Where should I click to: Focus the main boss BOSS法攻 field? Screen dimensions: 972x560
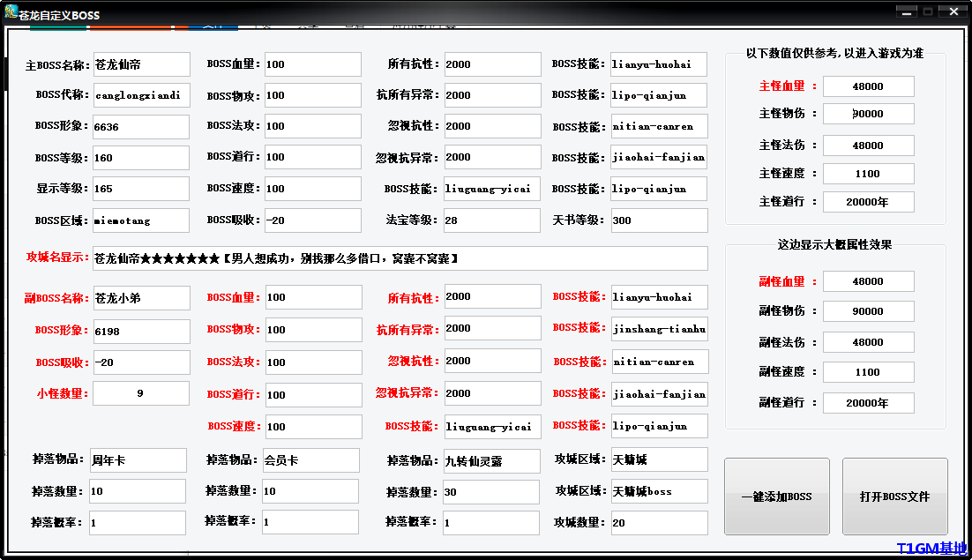coord(313,126)
